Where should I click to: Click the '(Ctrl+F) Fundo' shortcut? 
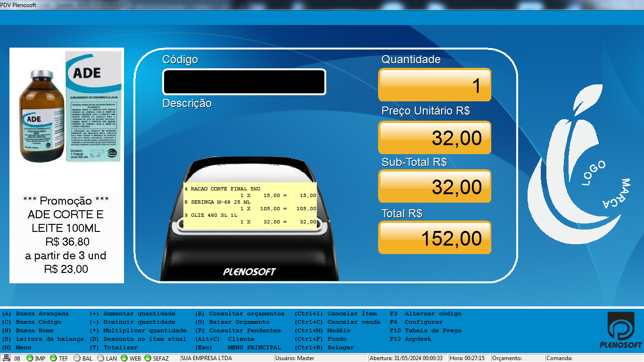click(x=321, y=339)
